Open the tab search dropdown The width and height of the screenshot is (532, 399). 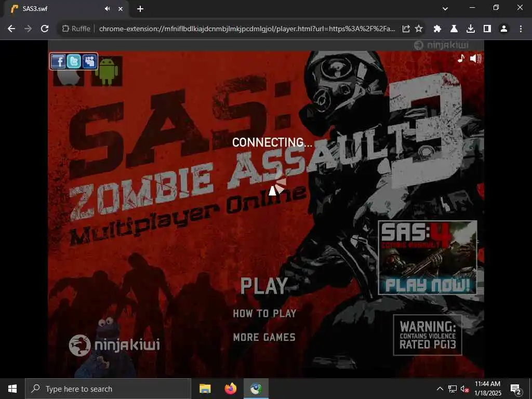click(445, 9)
